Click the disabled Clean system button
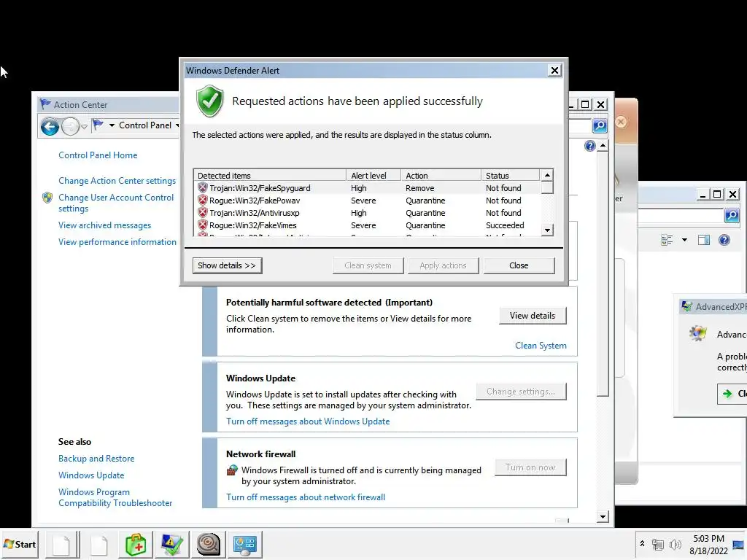The width and height of the screenshot is (747, 560). (x=368, y=265)
